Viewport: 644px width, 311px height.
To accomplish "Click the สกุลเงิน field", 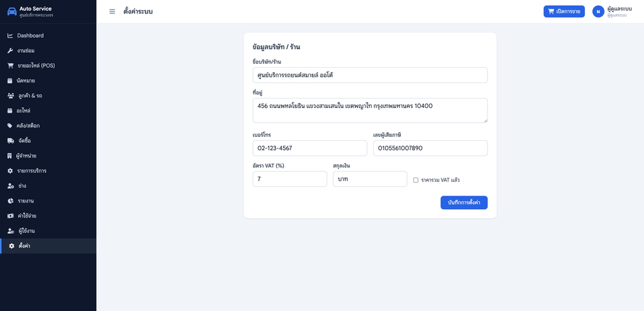I will 370,179.
